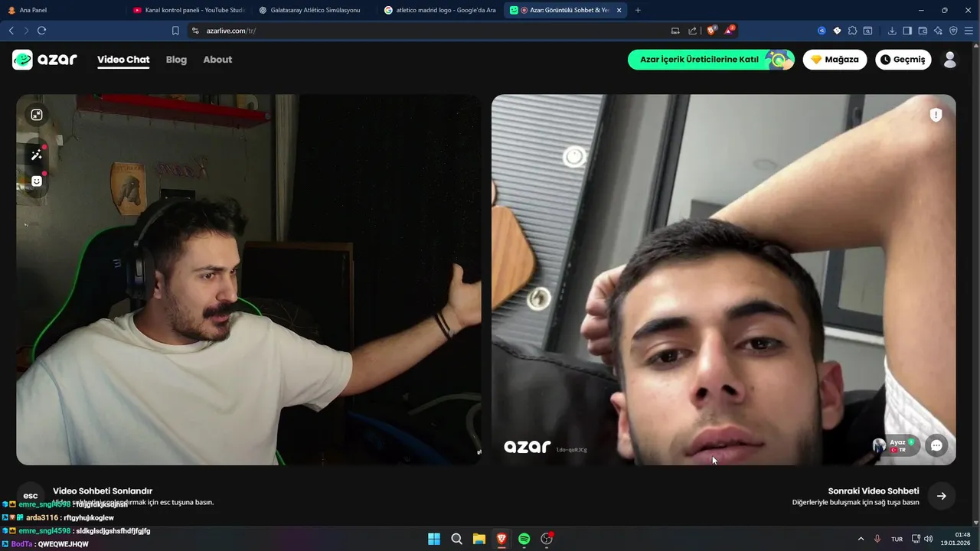Click chat overlay message from BodTa
Image resolution: width=980 pixels, height=551 pixels.
46,544
